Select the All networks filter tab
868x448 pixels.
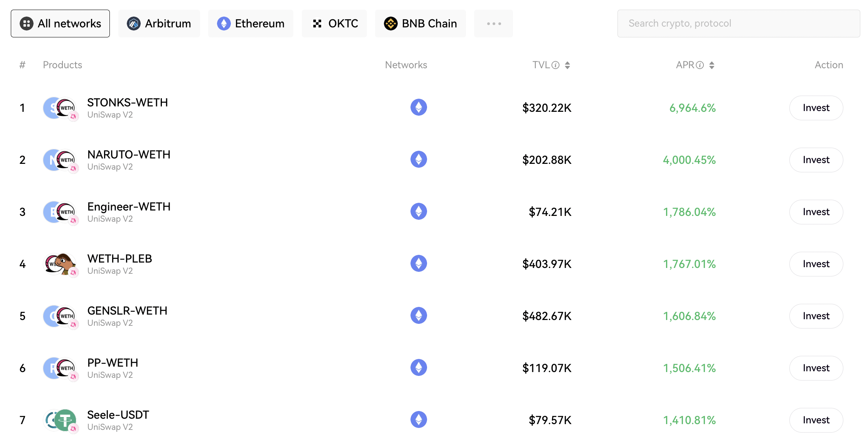(x=60, y=24)
